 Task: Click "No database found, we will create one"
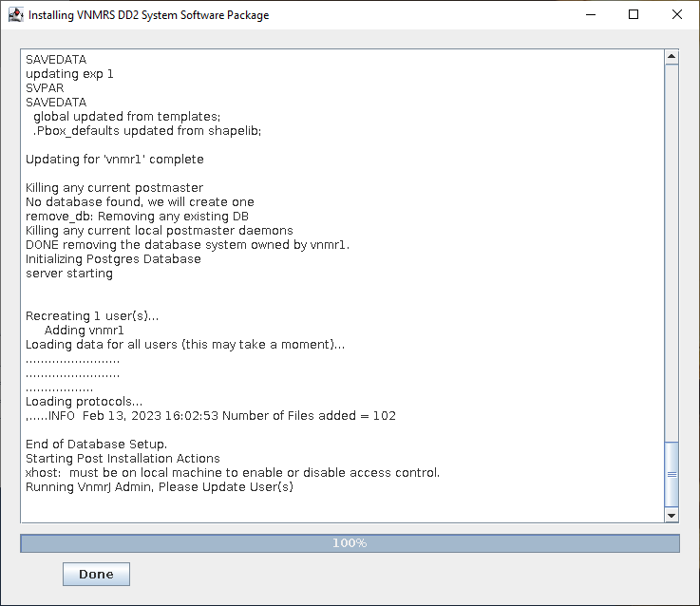coord(140,202)
